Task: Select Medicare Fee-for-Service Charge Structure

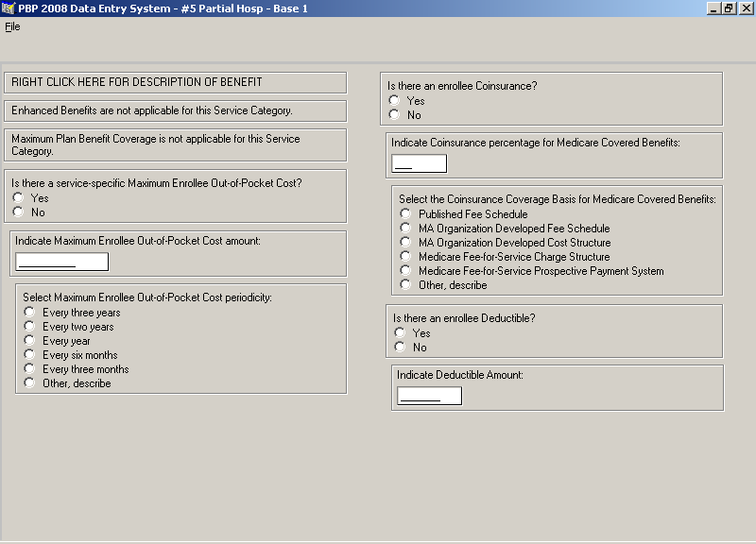Action: coord(405,256)
